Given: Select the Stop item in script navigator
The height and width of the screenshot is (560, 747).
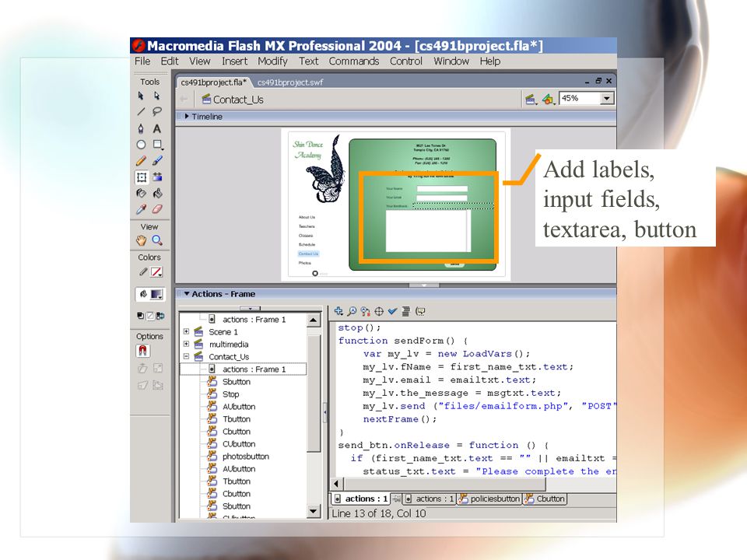Looking at the screenshot, I should pyautogui.click(x=230, y=394).
